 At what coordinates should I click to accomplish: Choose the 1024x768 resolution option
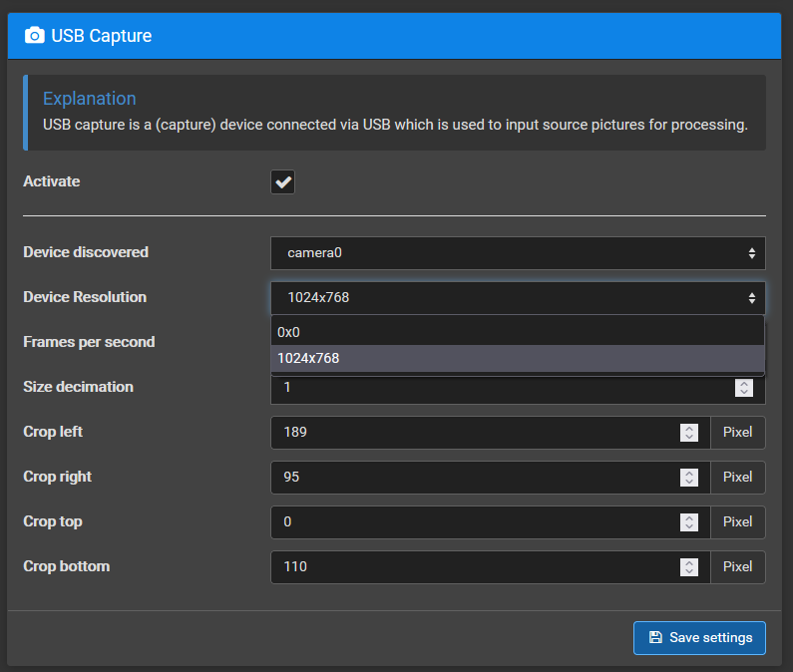[x=518, y=359]
